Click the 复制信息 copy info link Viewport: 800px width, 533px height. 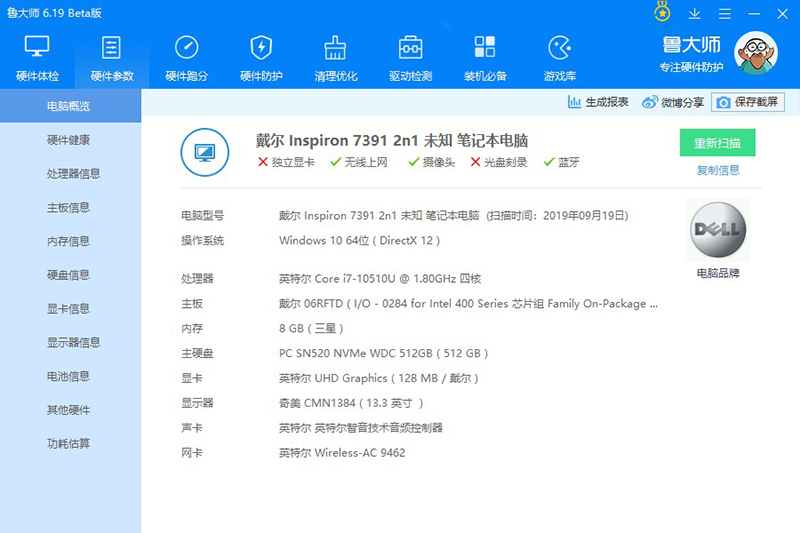(718, 170)
